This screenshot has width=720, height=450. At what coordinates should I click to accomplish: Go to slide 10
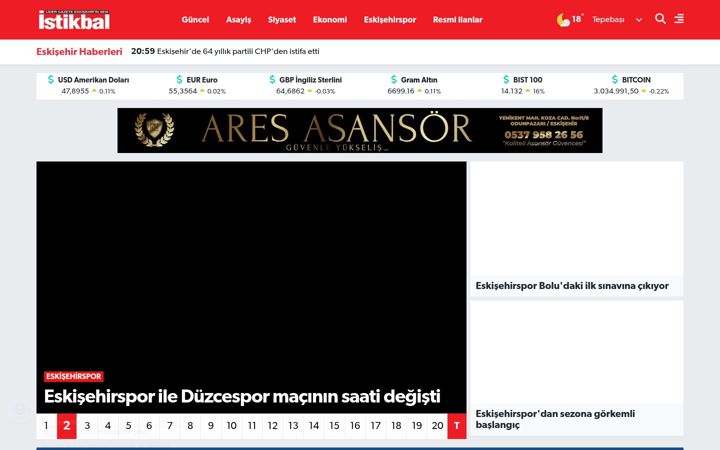[231, 426]
